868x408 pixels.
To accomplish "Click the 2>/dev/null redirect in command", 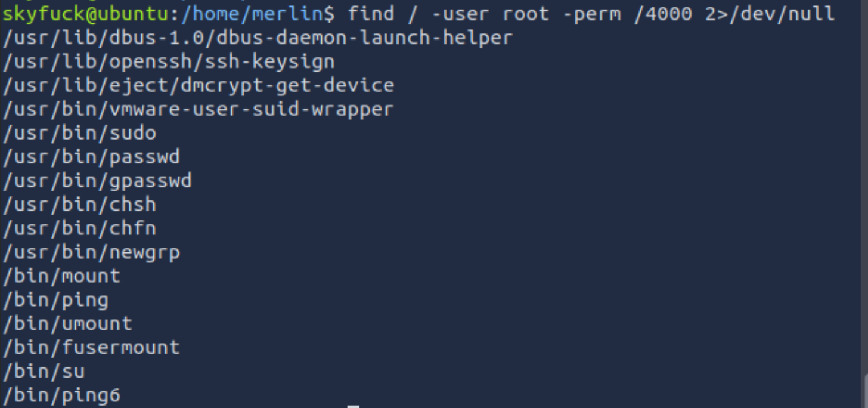I will click(x=770, y=13).
